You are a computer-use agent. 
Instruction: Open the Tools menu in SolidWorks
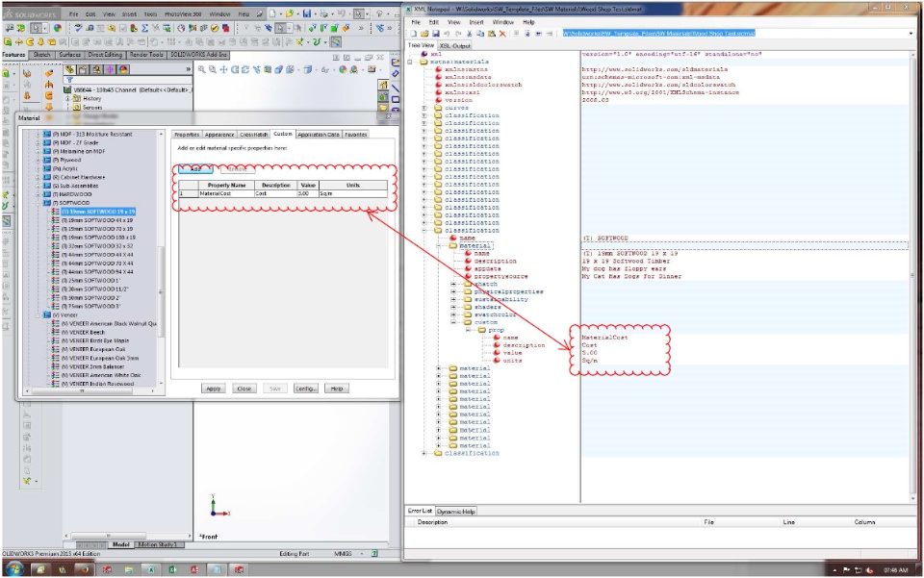[150, 13]
